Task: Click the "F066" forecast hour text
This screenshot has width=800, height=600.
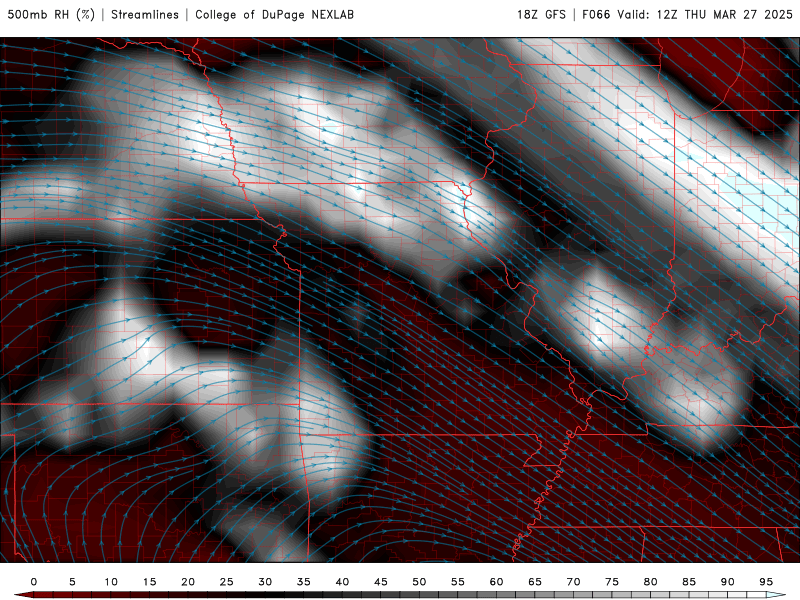Action: click(596, 15)
